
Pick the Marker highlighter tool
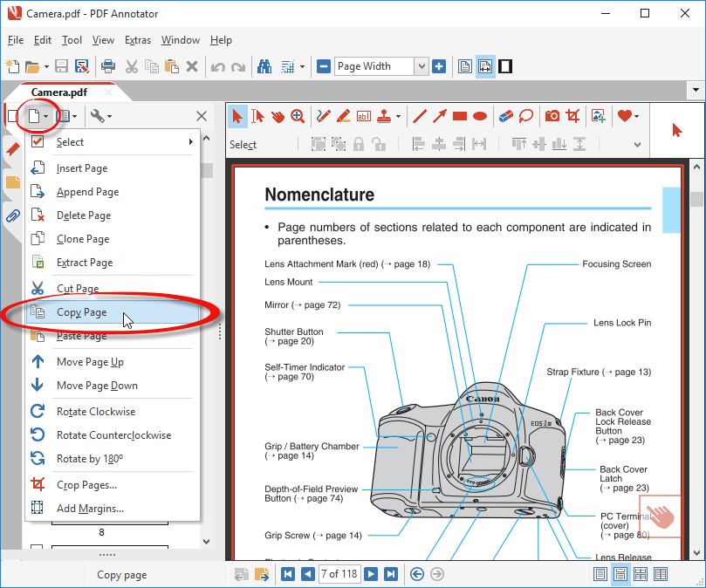click(x=343, y=116)
